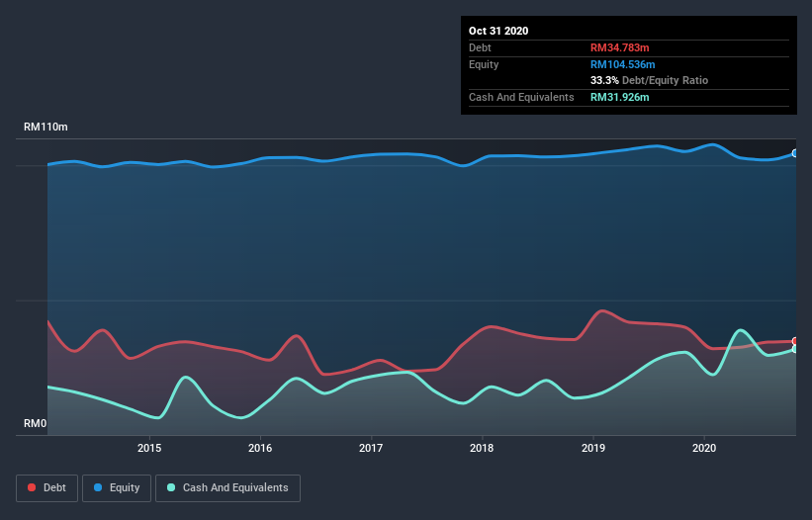The height and width of the screenshot is (520, 812).
Task: Click the RM0 y-axis label
Action: [x=36, y=423]
